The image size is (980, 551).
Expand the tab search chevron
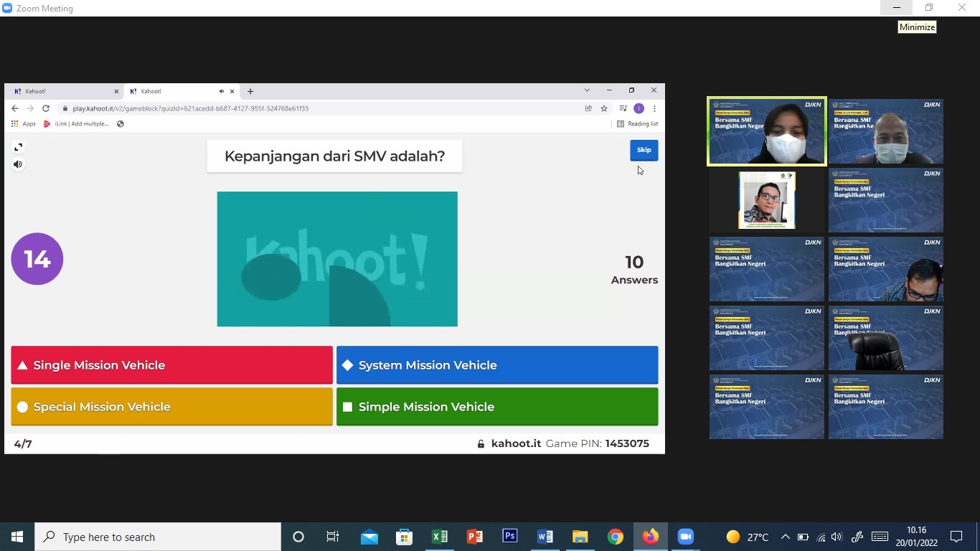tap(587, 90)
